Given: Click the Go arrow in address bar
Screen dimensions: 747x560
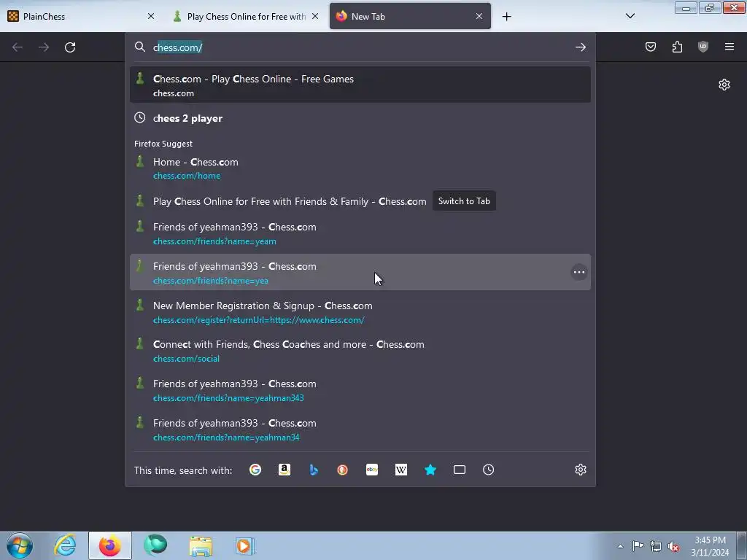Looking at the screenshot, I should pos(580,47).
